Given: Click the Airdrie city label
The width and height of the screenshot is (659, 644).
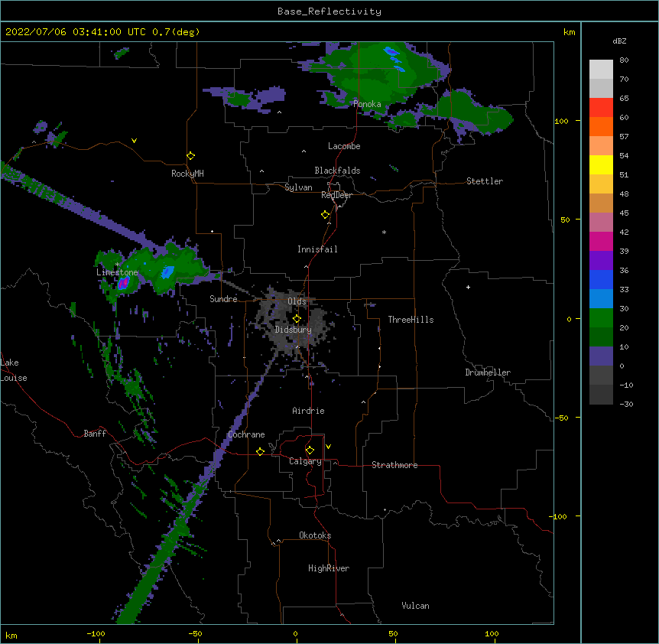Looking at the screenshot, I should click(308, 411).
